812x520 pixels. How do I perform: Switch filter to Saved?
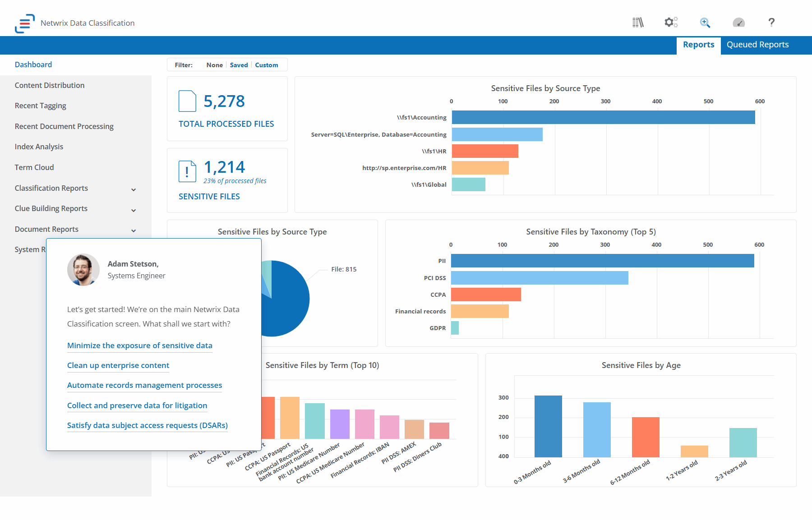pos(239,65)
